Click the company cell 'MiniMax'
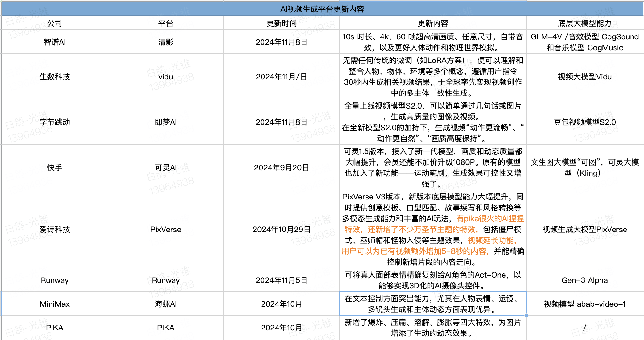This screenshot has width=644, height=340. coord(55,304)
